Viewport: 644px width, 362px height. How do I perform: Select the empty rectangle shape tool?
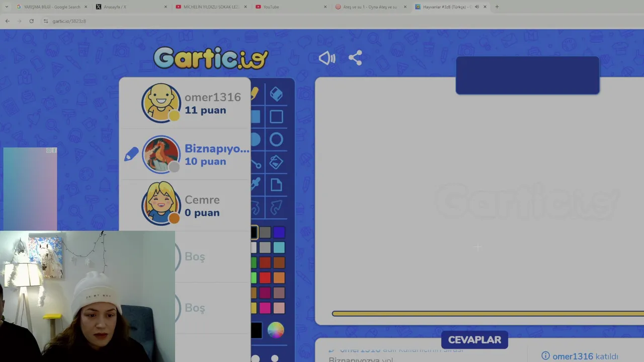276,117
